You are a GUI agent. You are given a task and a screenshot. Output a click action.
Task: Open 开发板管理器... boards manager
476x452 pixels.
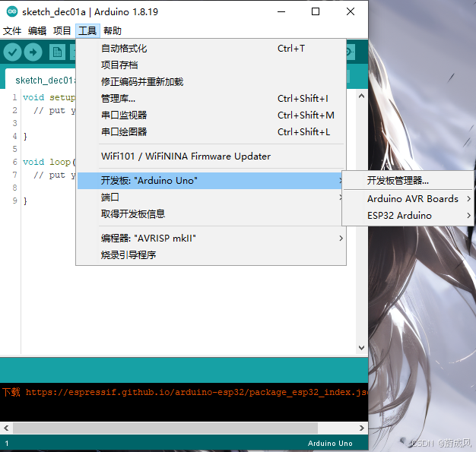pos(408,181)
